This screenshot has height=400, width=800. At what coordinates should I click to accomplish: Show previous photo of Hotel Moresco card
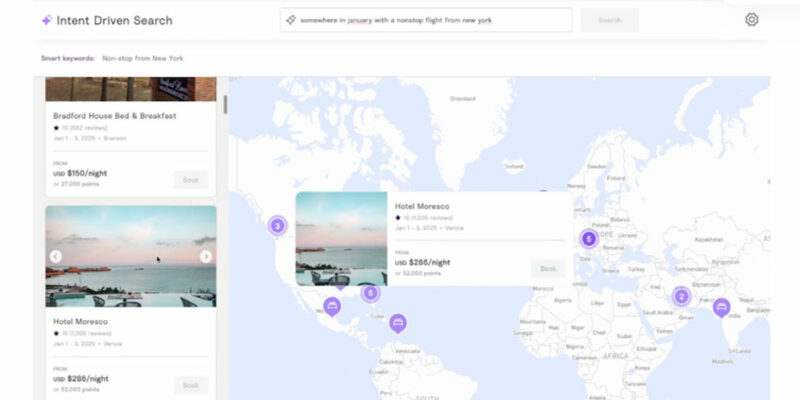coord(56,257)
